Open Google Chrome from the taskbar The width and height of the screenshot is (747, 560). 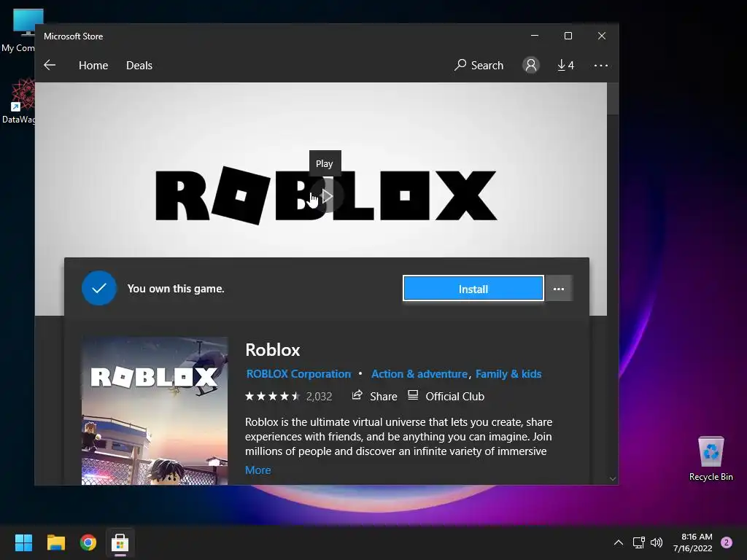coord(88,542)
